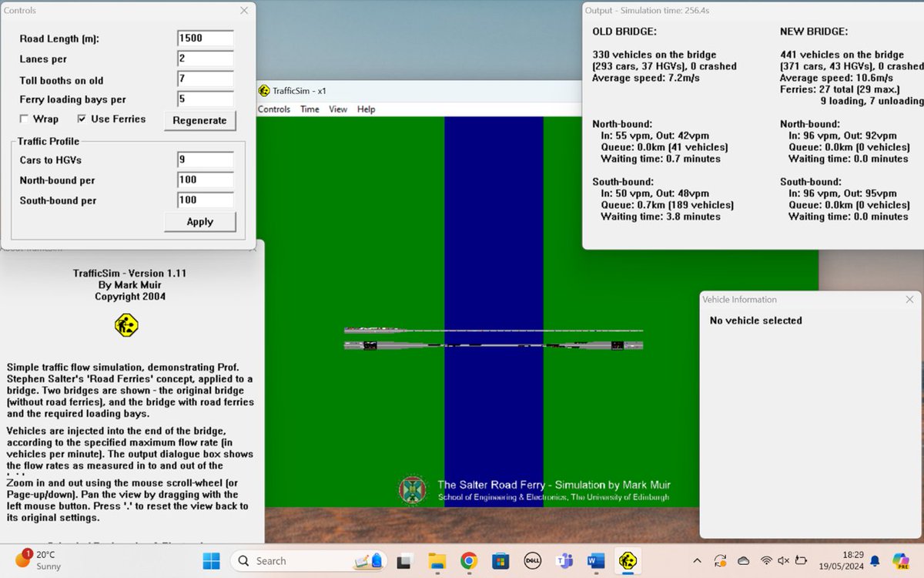Close the Controls dialog

point(244,10)
